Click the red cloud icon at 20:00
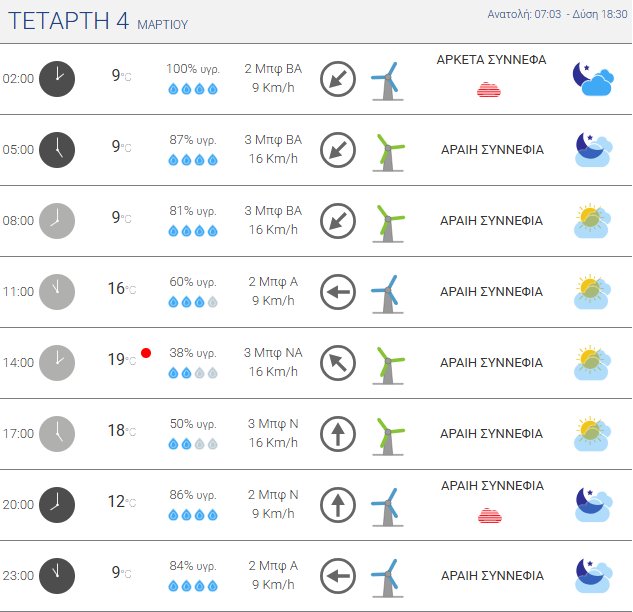The width and height of the screenshot is (633, 612). 490,515
